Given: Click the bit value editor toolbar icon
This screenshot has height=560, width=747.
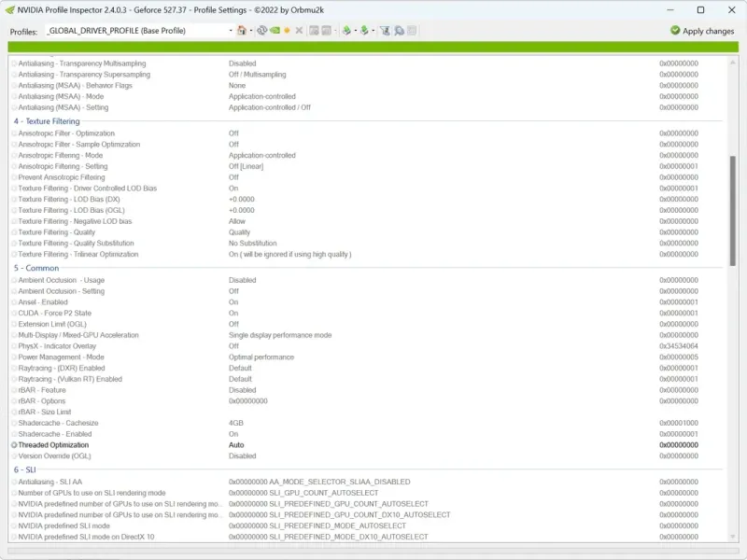Looking at the screenshot, I should pyautogui.click(x=412, y=31).
